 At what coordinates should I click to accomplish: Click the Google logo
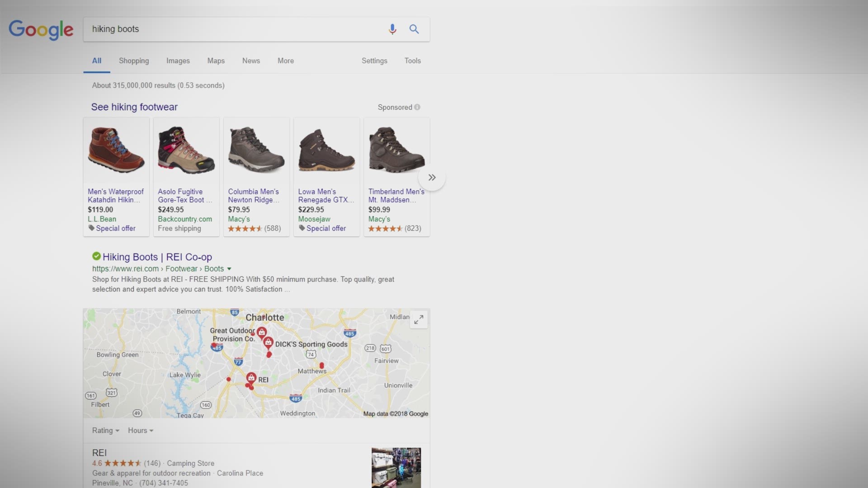pos(41,30)
